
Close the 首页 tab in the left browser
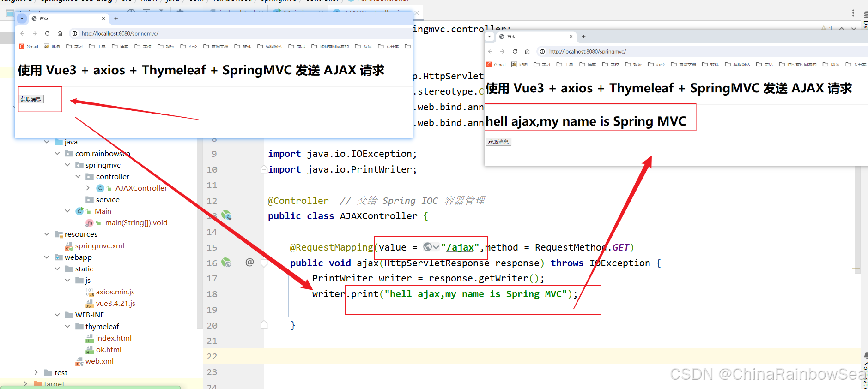pyautogui.click(x=103, y=18)
